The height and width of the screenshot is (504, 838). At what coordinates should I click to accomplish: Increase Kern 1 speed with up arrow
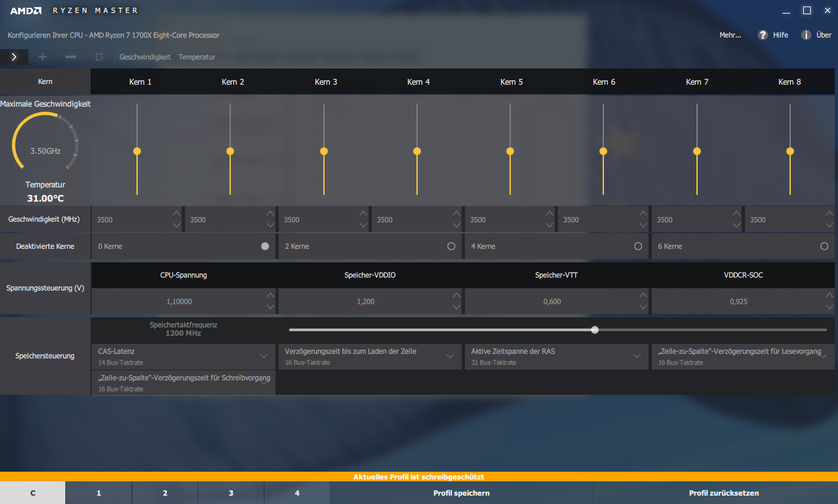[177, 214]
